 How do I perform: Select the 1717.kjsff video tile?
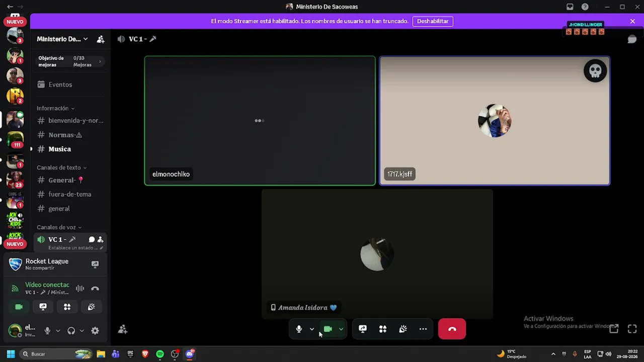(x=495, y=121)
